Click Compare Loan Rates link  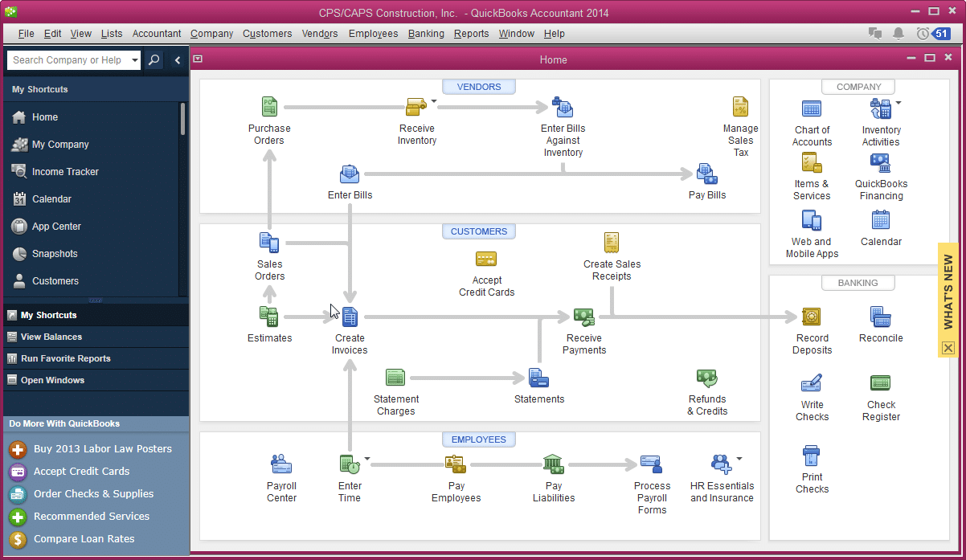pyautogui.click(x=84, y=539)
